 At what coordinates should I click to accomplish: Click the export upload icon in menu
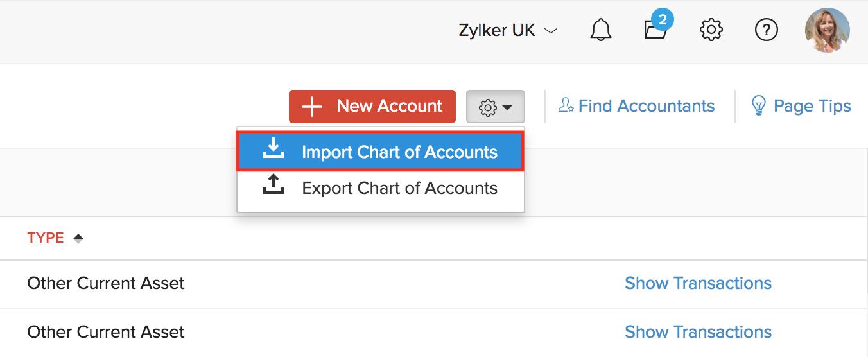point(273,185)
